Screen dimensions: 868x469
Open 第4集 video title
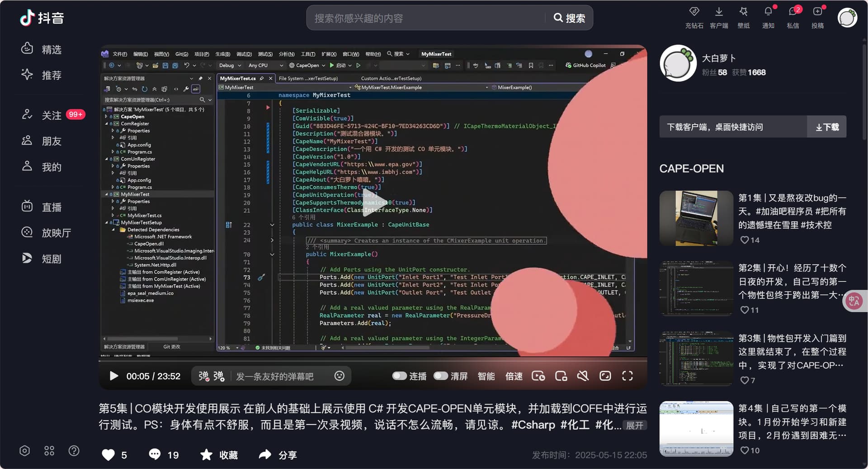[x=792, y=422]
